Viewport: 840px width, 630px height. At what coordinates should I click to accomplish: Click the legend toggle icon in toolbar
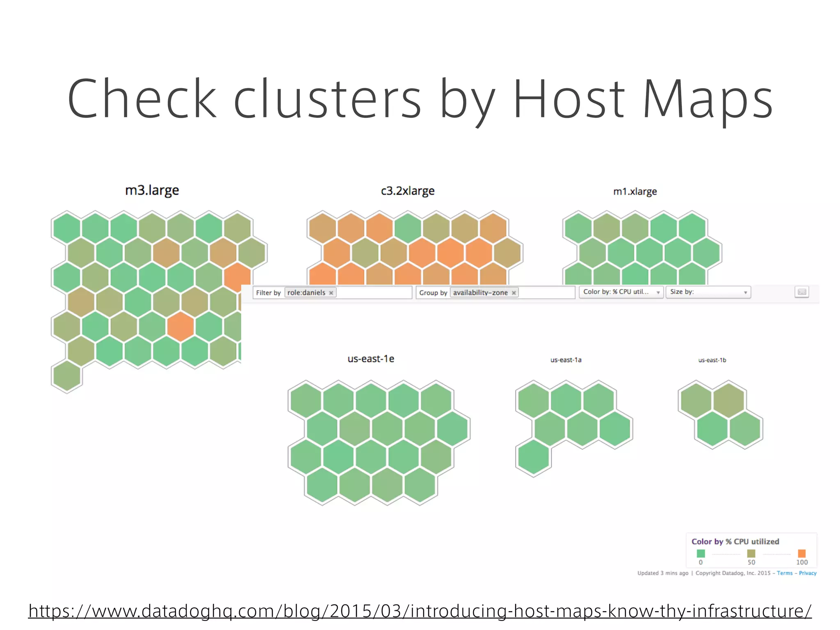click(x=801, y=292)
